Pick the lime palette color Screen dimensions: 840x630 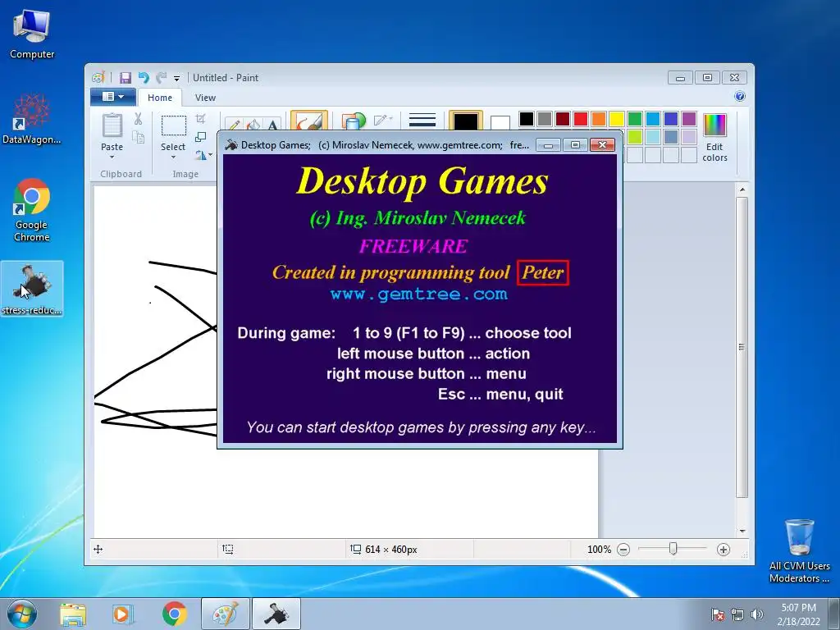(635, 137)
